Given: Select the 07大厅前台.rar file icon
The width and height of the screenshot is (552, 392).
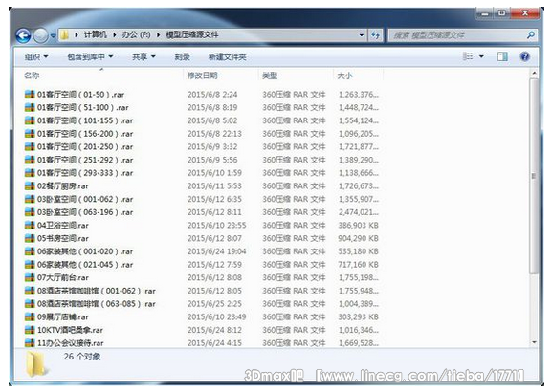Looking at the screenshot, I should [x=30, y=277].
